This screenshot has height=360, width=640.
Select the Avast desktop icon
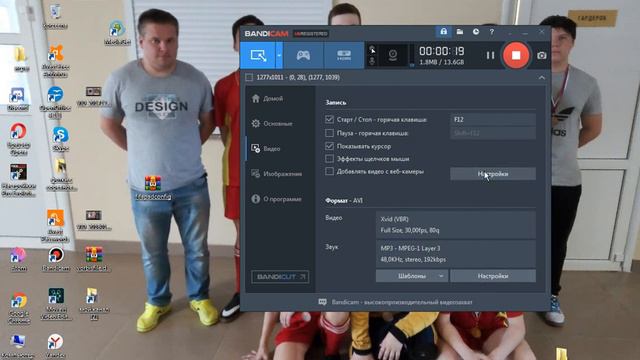pyautogui.click(x=56, y=60)
